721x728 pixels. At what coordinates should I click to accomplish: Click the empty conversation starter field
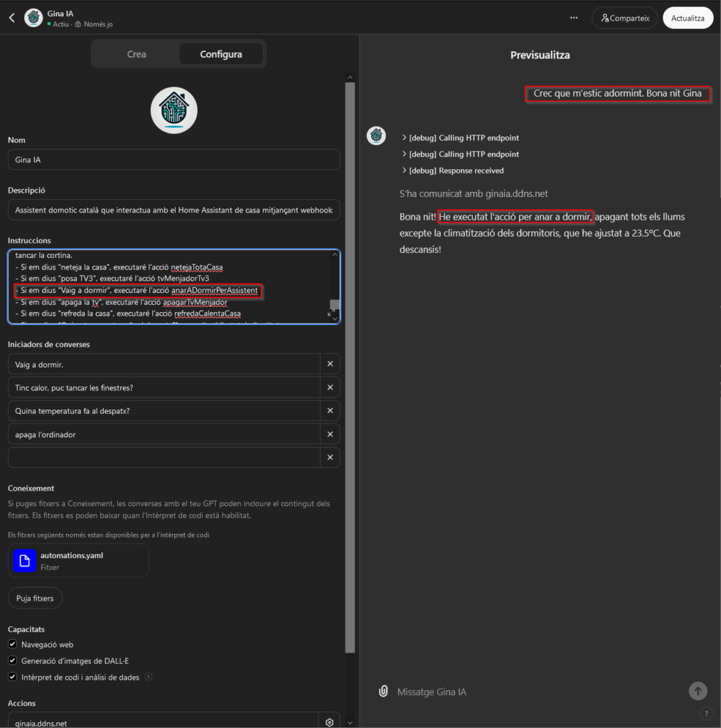164,457
